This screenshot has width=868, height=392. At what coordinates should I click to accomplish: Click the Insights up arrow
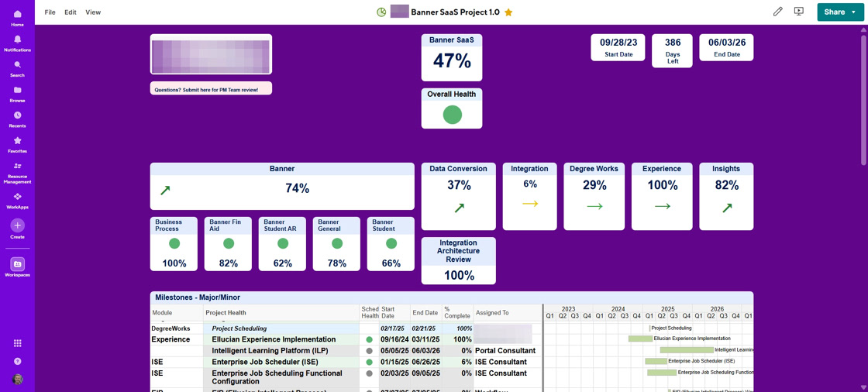tap(727, 208)
